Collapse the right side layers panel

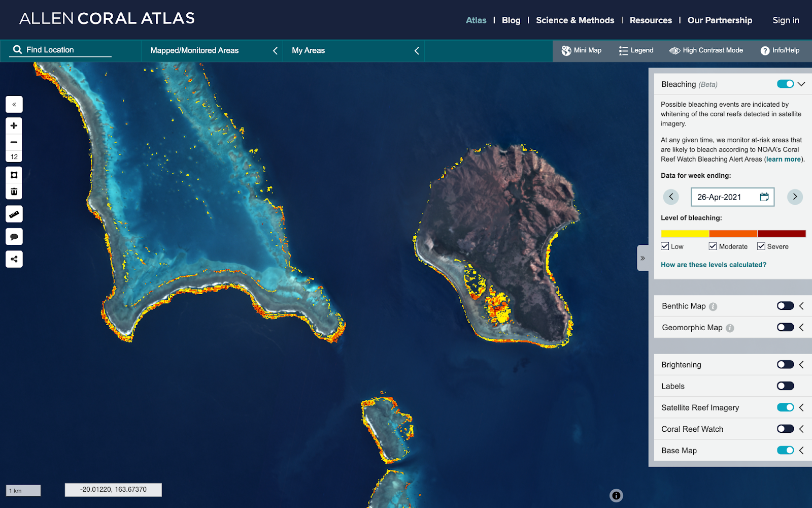coord(642,258)
